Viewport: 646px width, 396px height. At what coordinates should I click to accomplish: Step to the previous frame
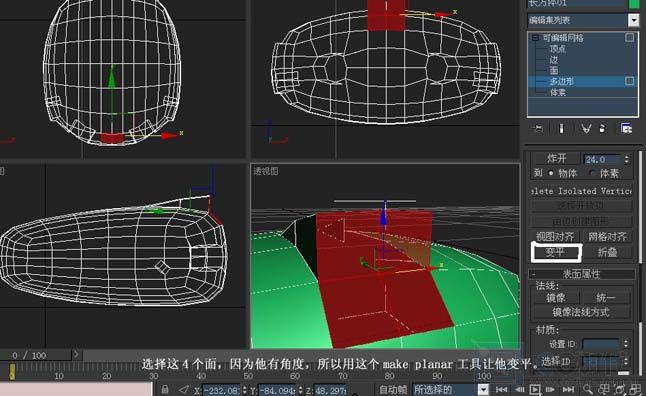click(519, 389)
